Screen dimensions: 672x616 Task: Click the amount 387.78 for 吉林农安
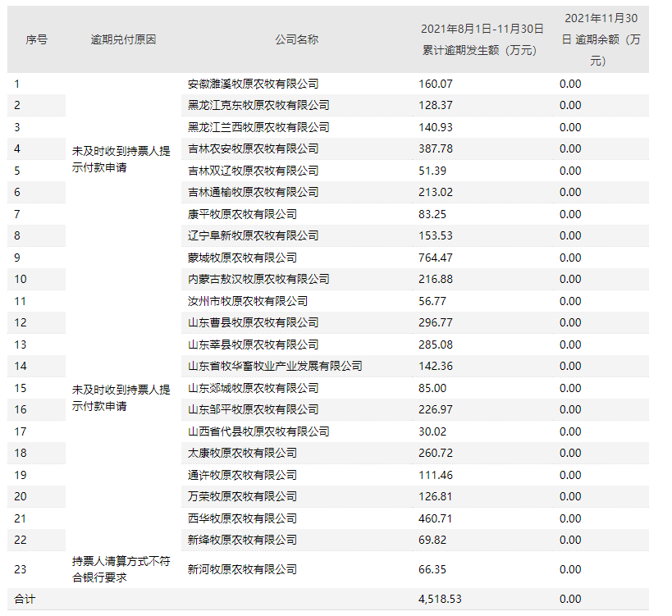click(x=436, y=148)
